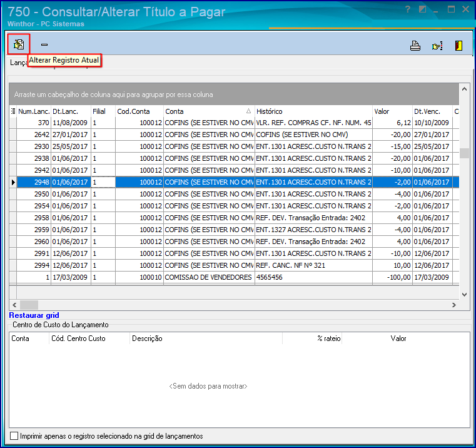Click the horizontal scrollbar left arrow
Viewport: 476px width, 448px height.
pos(14,305)
